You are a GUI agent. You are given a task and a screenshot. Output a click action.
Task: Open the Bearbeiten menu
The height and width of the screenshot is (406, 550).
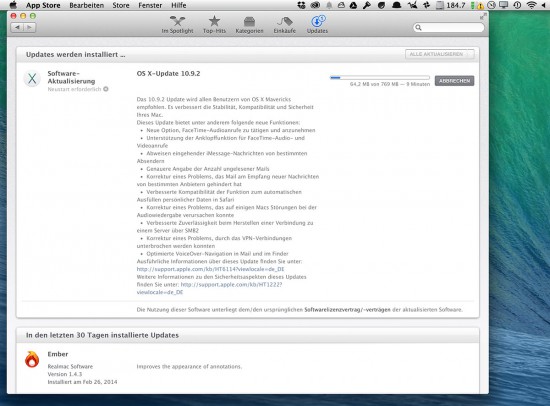[86, 5]
